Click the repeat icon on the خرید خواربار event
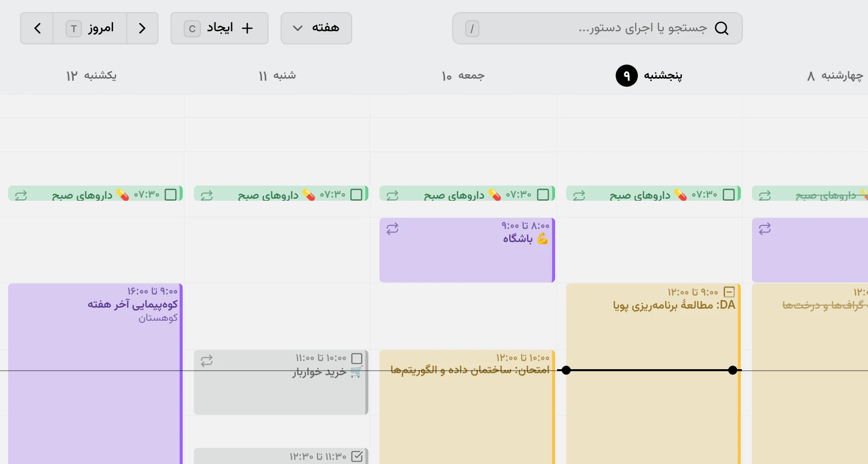Viewport: 868px width, 464px height. pyautogui.click(x=207, y=361)
